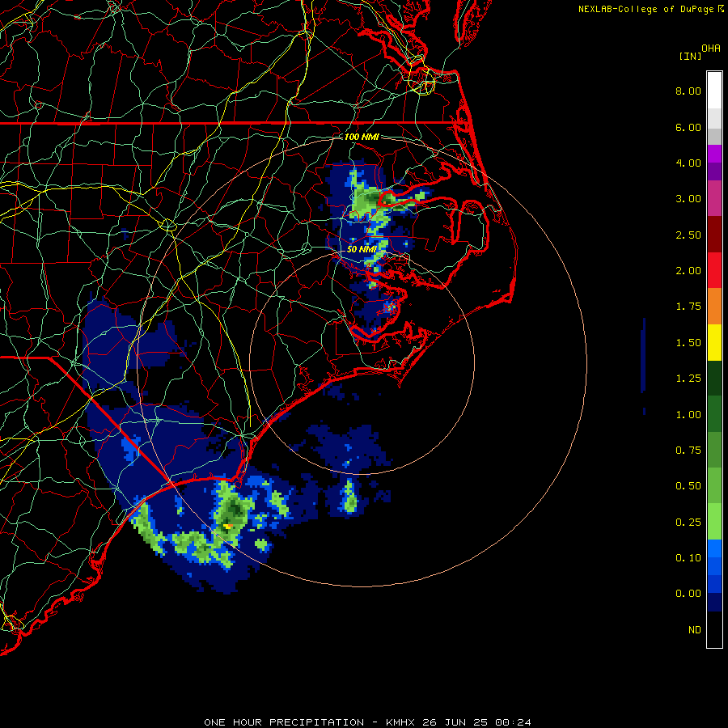Select the 6.00 inch legend value
The height and width of the screenshot is (728, 728).
coord(688,127)
